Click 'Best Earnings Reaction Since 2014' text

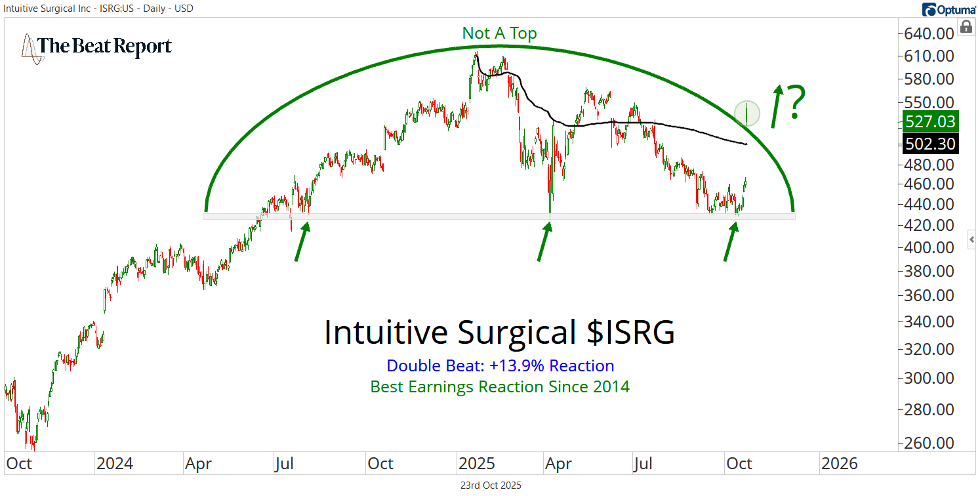pos(500,386)
